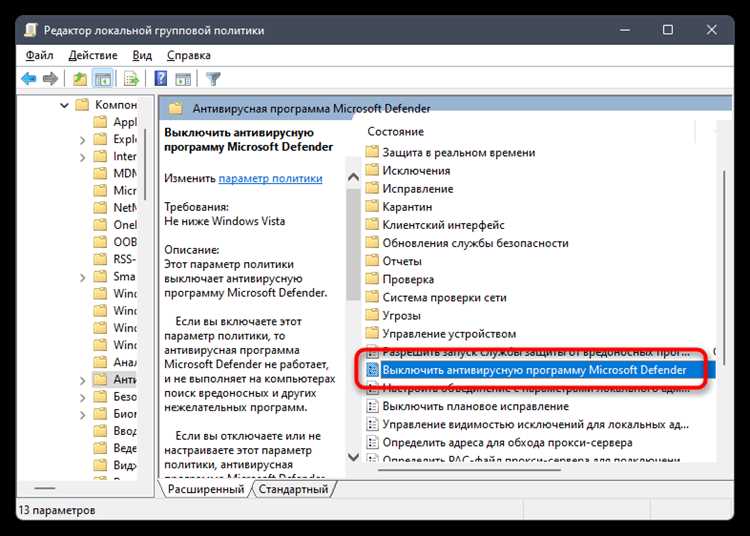Open the Система проверки сети folder

(436, 297)
